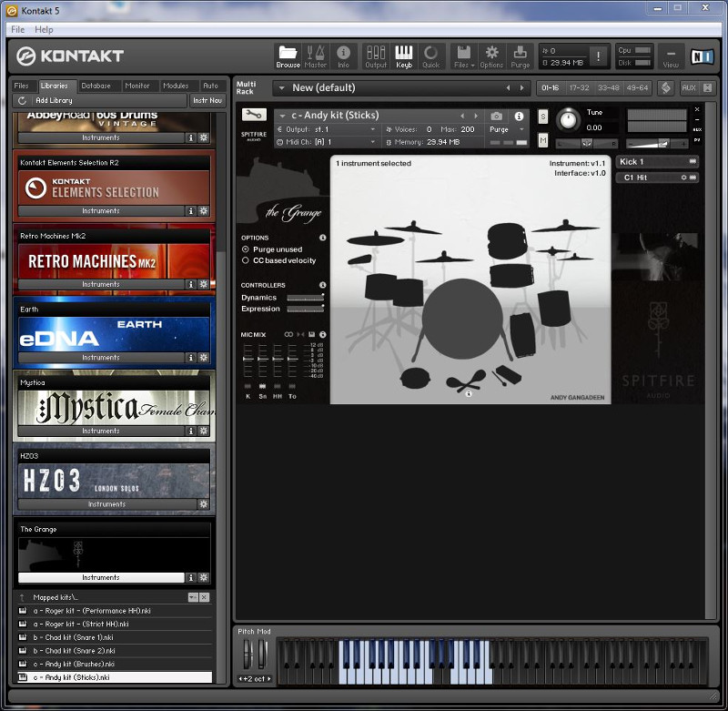Open the File menu
Viewport: 728px width, 711px height.
(17, 29)
